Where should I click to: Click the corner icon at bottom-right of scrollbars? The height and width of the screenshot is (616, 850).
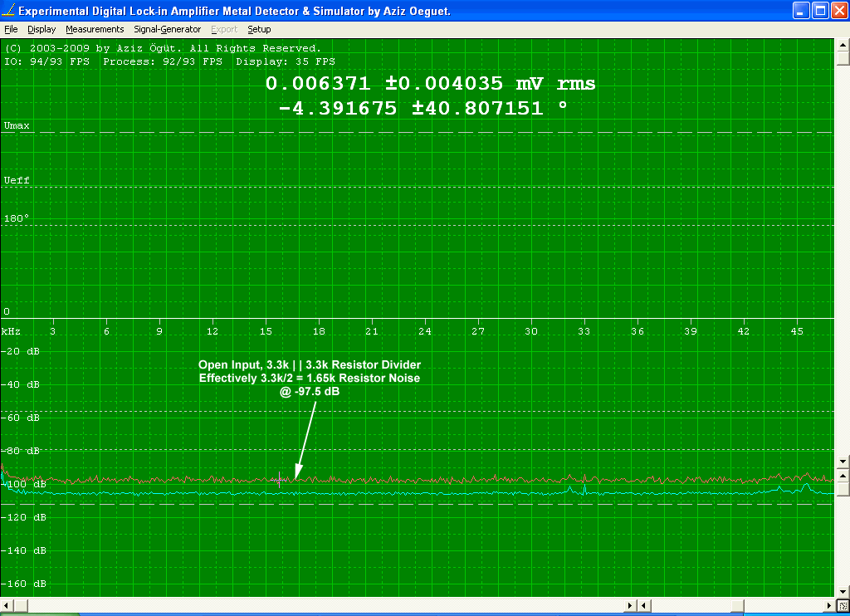(843, 605)
